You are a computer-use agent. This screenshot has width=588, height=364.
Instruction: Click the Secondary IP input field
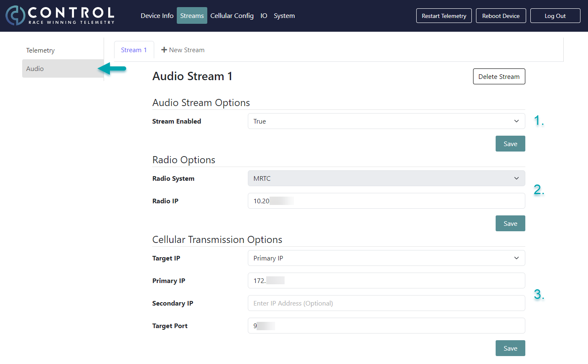(x=386, y=303)
